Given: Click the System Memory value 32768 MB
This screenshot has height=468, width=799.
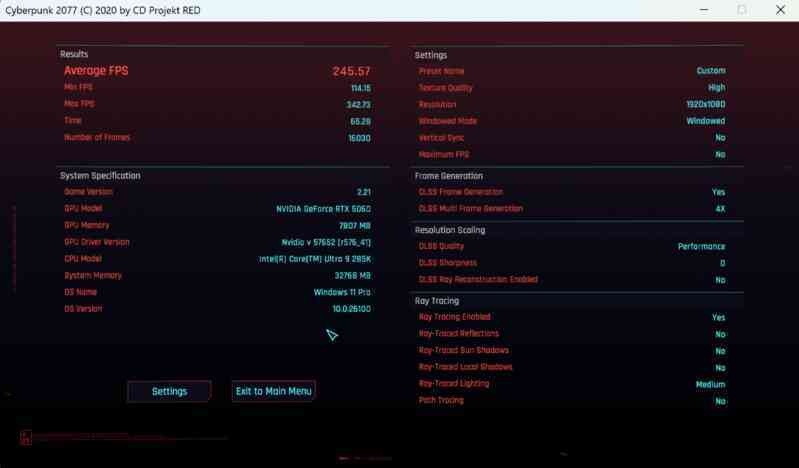Looking at the screenshot, I should point(353,276).
